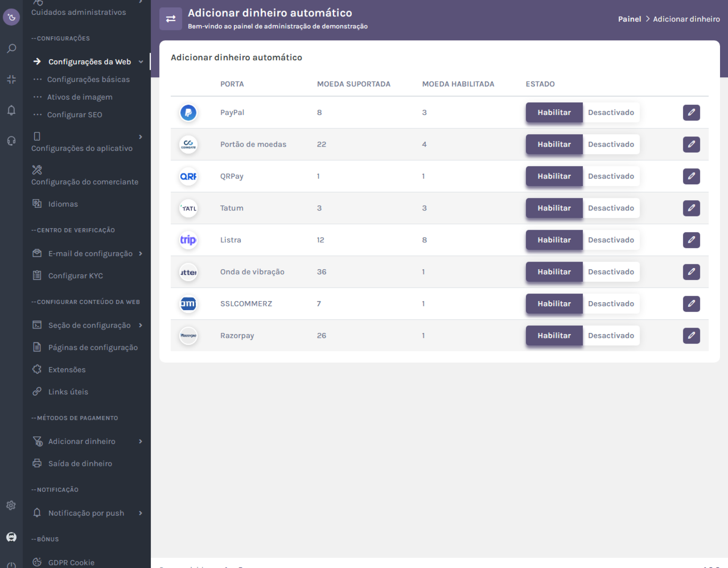
Task: Click the fullscreen collapse icon in left rail
Action: click(11, 79)
